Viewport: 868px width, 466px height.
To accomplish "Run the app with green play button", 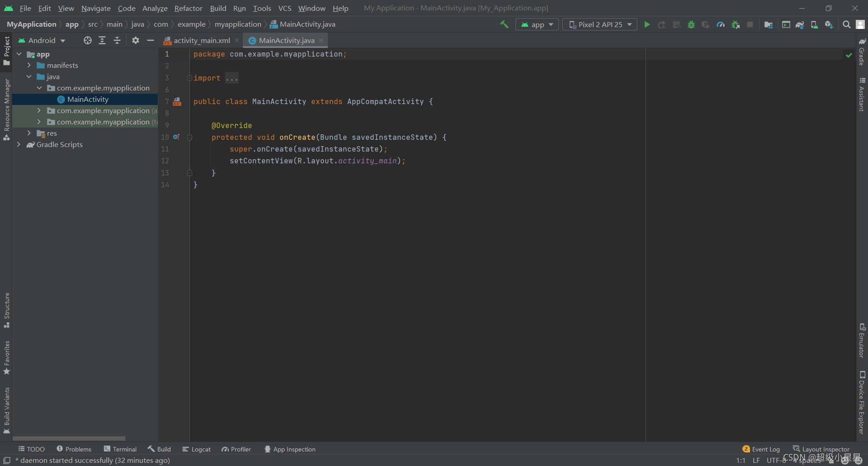I will 647,24.
